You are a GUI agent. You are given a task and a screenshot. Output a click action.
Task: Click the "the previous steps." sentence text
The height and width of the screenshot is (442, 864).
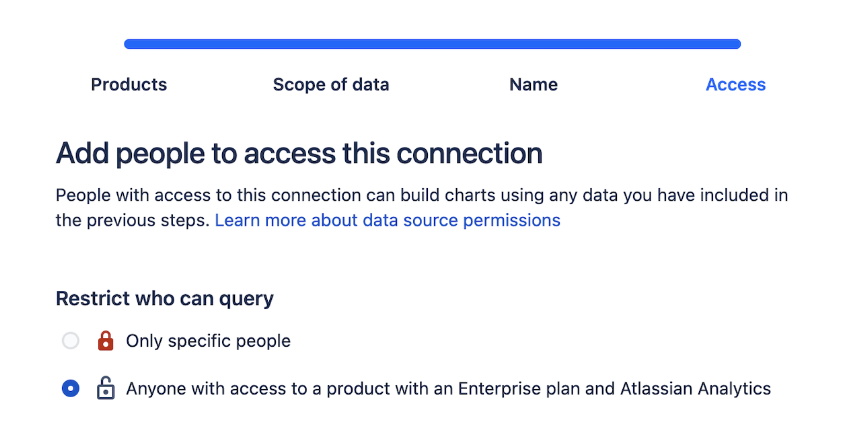click(x=133, y=220)
